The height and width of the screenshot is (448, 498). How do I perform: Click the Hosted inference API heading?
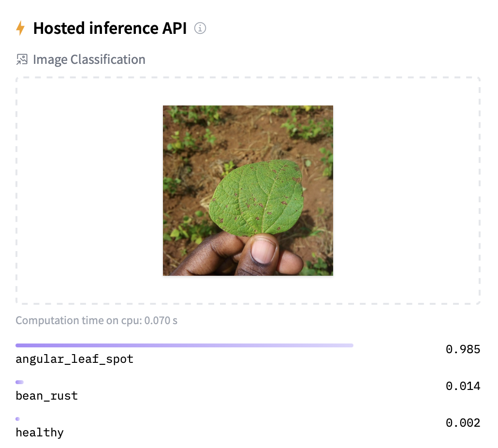(x=110, y=29)
